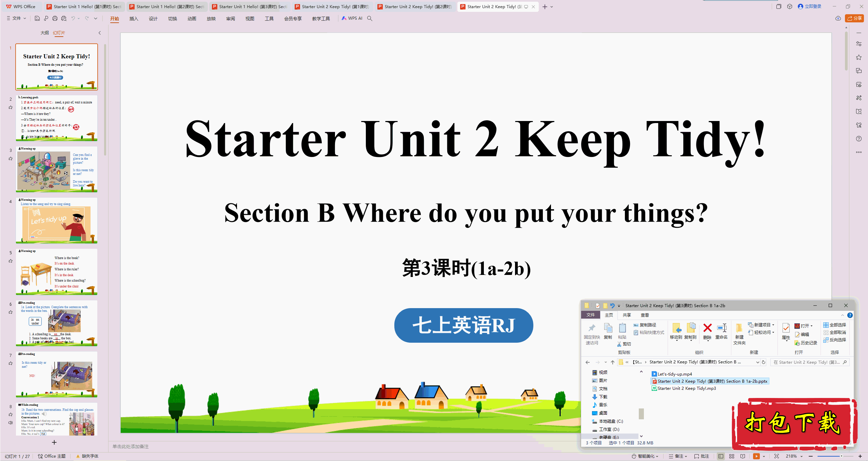This screenshot has height=461, width=868.
Task: Click notes area 单击此处添加备注
Action: point(131,447)
